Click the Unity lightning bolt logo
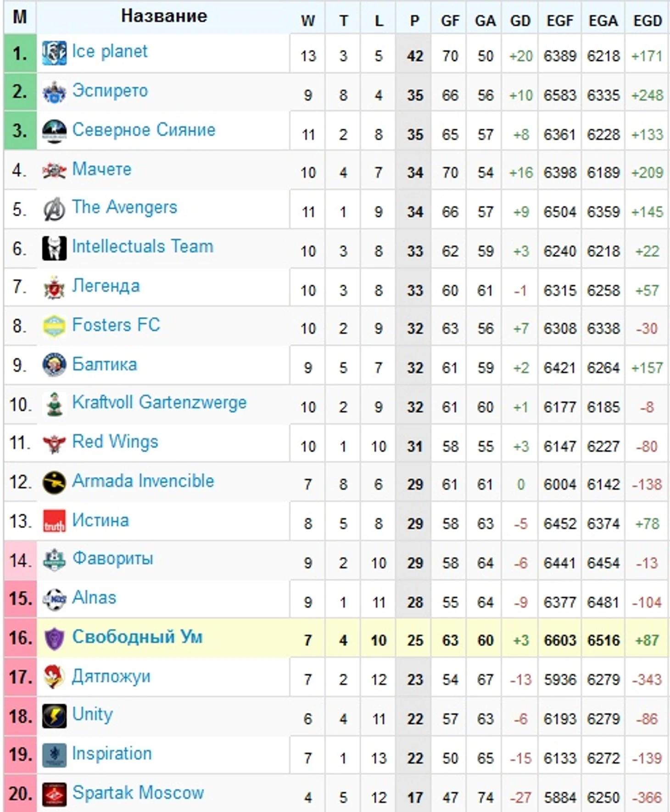Screen dimensions: 670x812 tap(54, 716)
